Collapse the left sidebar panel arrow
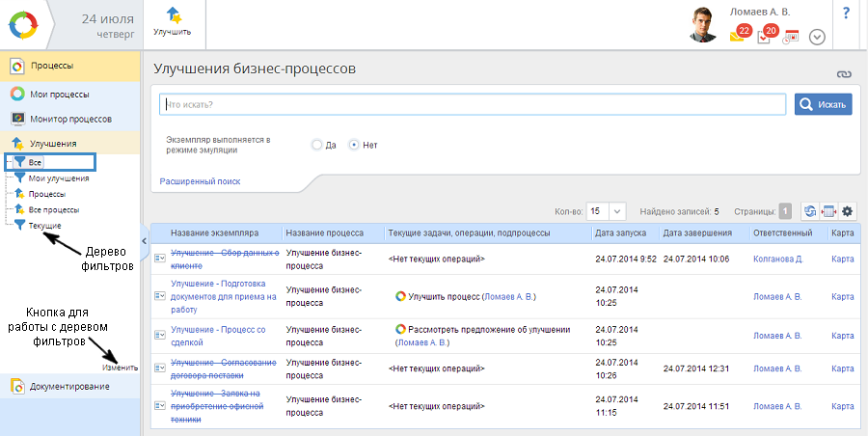 [145, 241]
